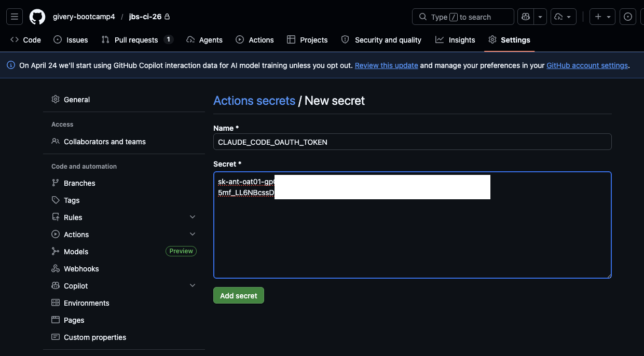Screen dimensions: 644x356
Task: Open the Copilot dropdown arrow in header
Action: 540,17
